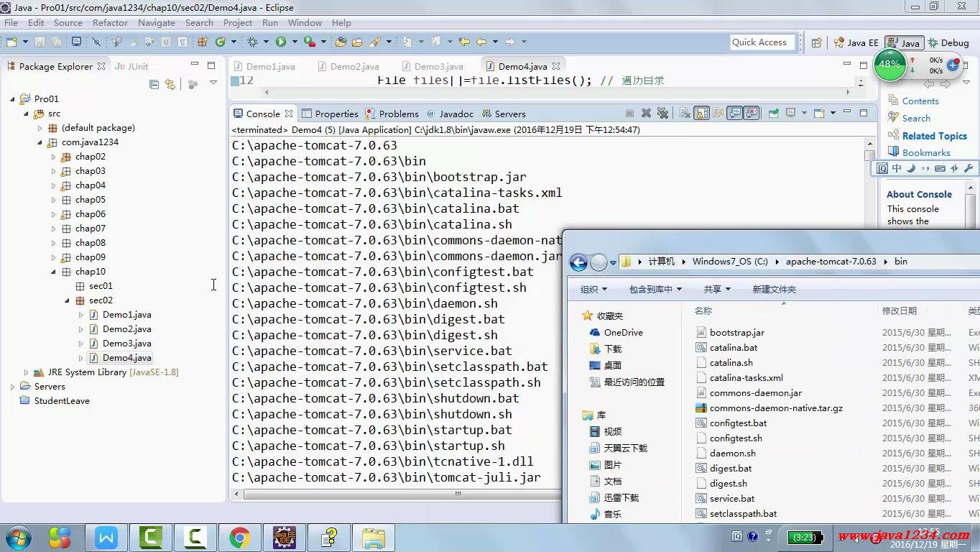Click the Chrome icon in taskbar
This screenshot has height=552, width=980.
239,537
